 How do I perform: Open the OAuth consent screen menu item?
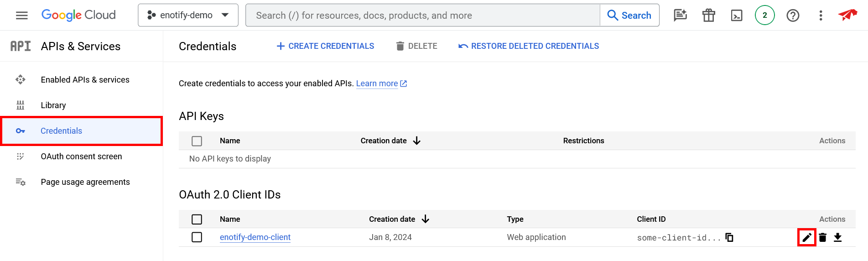coord(81,157)
